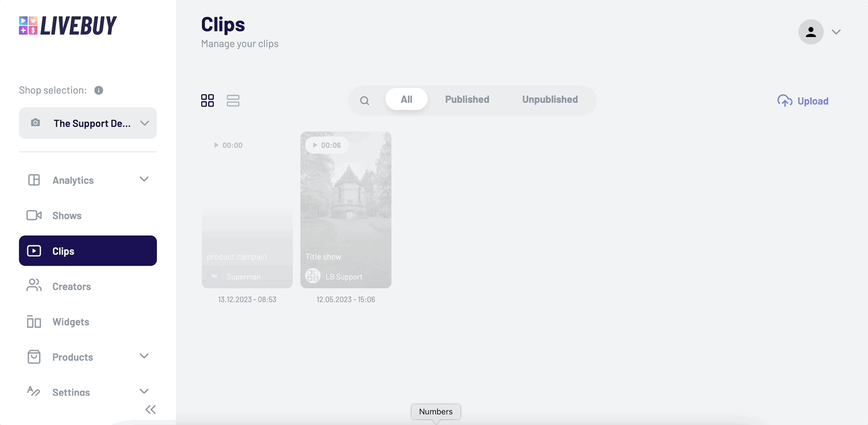Open the search icon in the filter bar

click(364, 100)
